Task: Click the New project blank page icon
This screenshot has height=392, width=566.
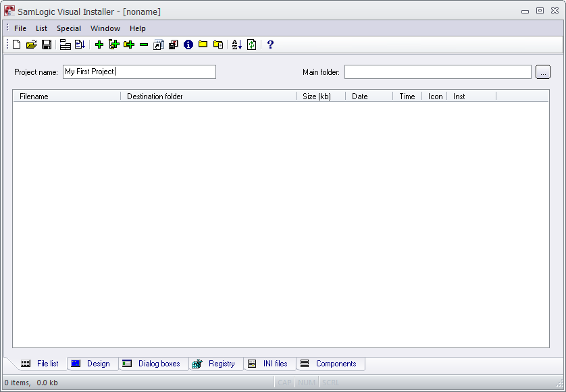Action: (x=17, y=45)
